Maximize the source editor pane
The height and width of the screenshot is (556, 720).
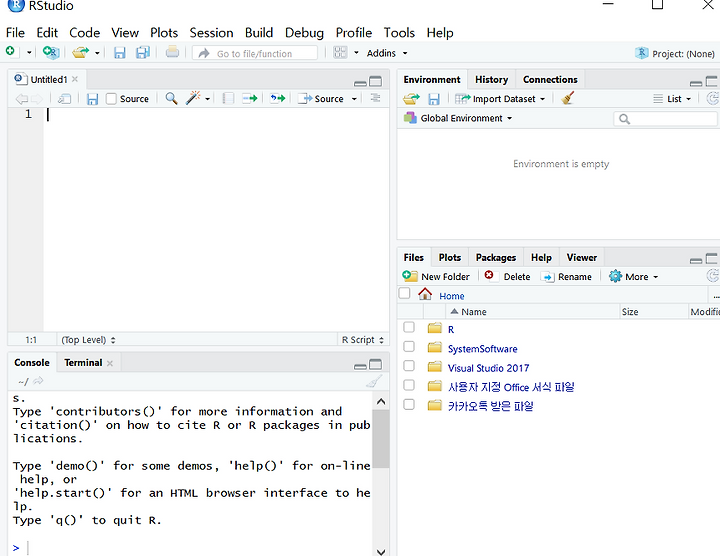click(376, 82)
